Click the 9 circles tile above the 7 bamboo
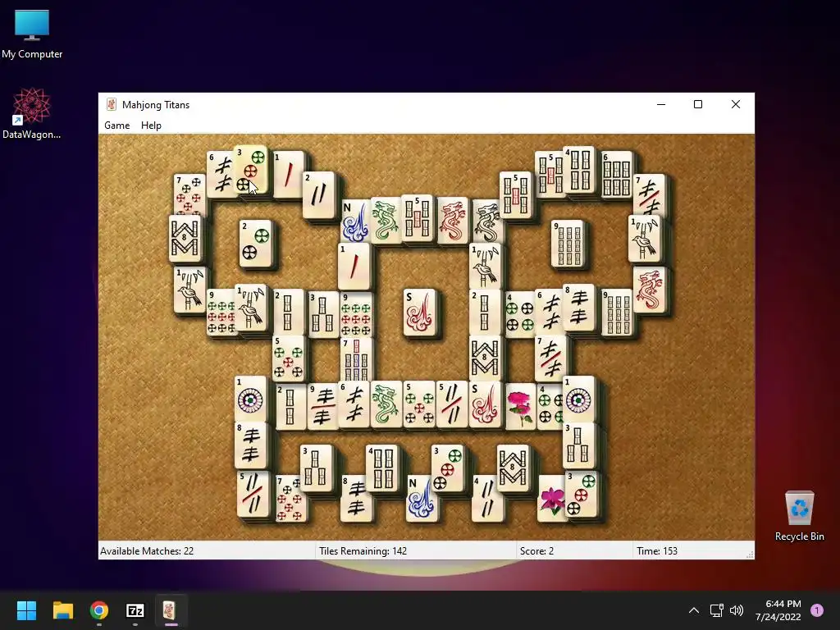The image size is (840, 630). tap(356, 314)
